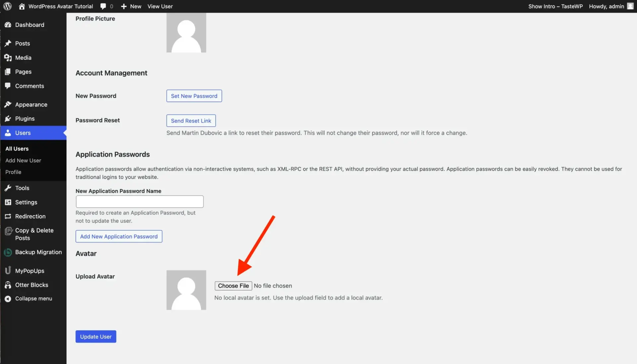Click the Pages icon in the sidebar
This screenshot has width=637, height=364.
pyautogui.click(x=8, y=72)
